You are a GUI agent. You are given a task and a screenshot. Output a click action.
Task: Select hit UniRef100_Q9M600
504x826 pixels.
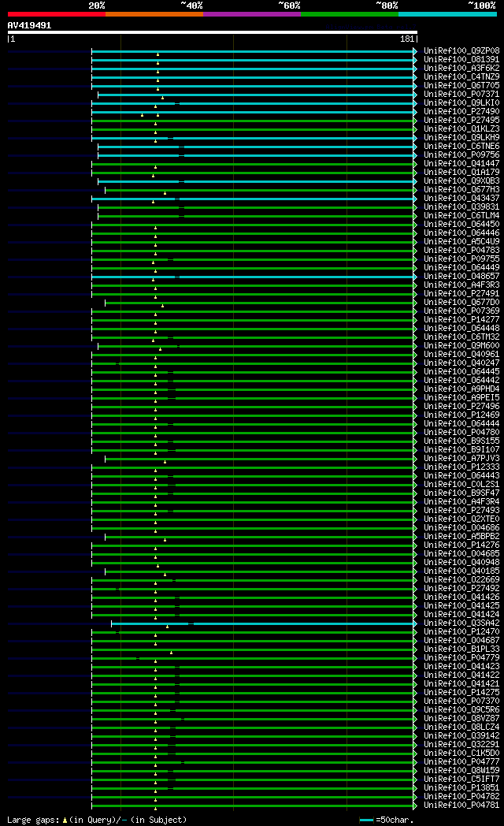pyautogui.click(x=462, y=345)
